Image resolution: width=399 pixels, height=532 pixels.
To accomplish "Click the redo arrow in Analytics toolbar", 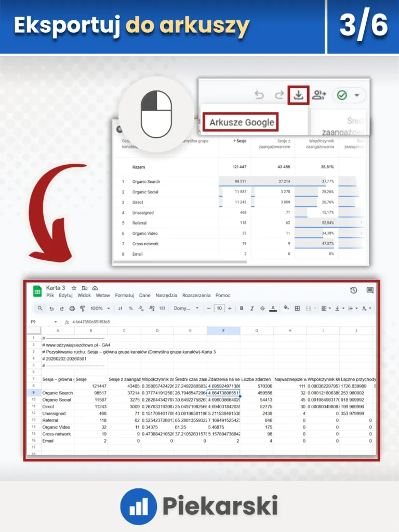I will 279,95.
